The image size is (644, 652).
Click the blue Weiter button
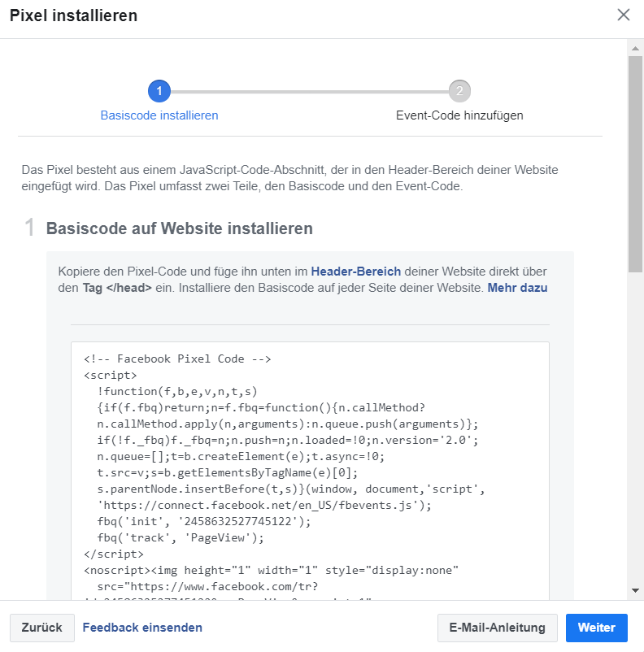[597, 628]
